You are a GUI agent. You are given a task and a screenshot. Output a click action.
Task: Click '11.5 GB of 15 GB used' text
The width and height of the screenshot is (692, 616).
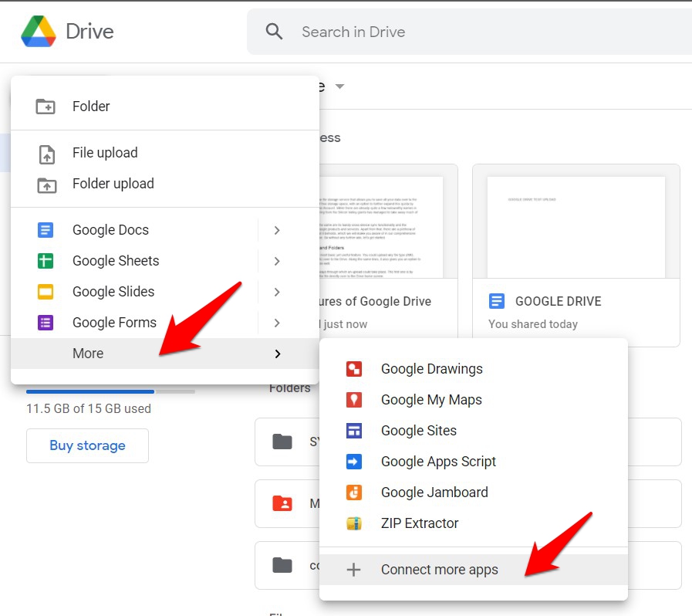[x=88, y=408]
